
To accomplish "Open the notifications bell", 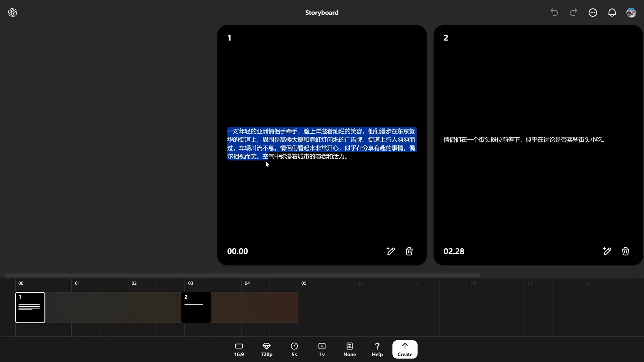I will (x=612, y=13).
